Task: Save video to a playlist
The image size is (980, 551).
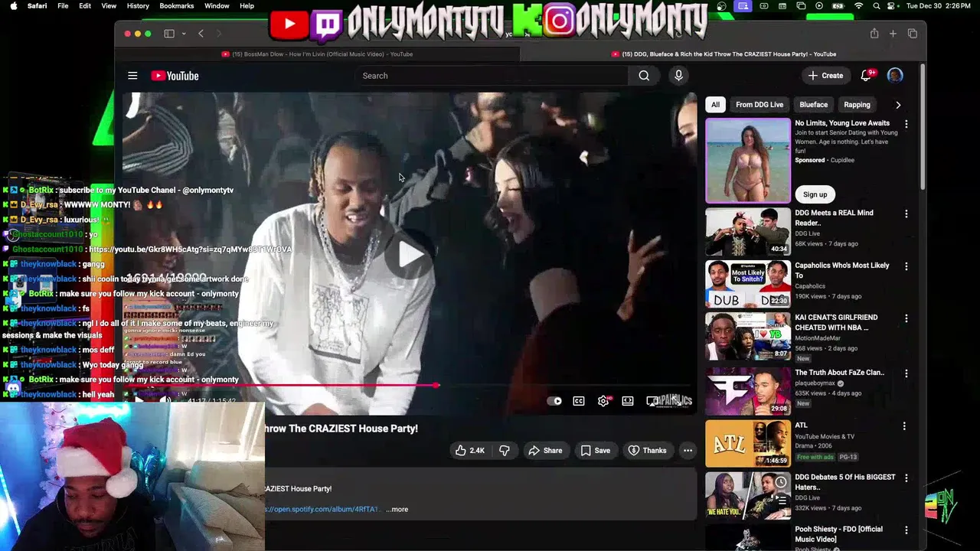Action: 595,451
